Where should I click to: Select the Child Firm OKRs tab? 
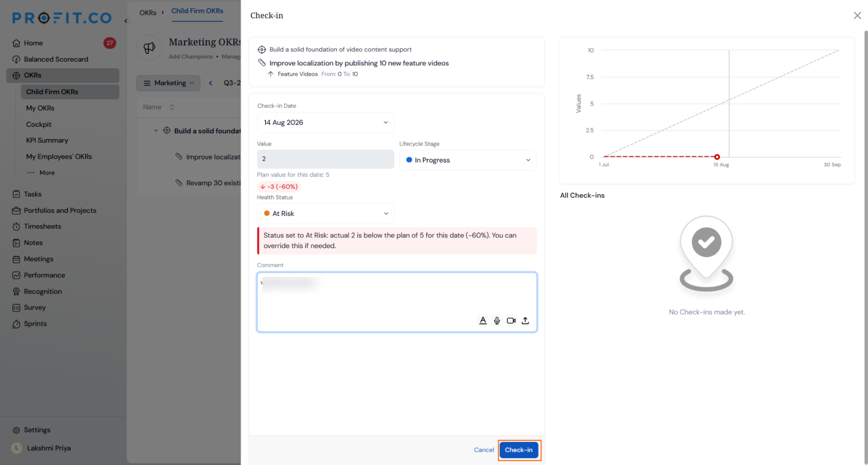[x=197, y=11]
